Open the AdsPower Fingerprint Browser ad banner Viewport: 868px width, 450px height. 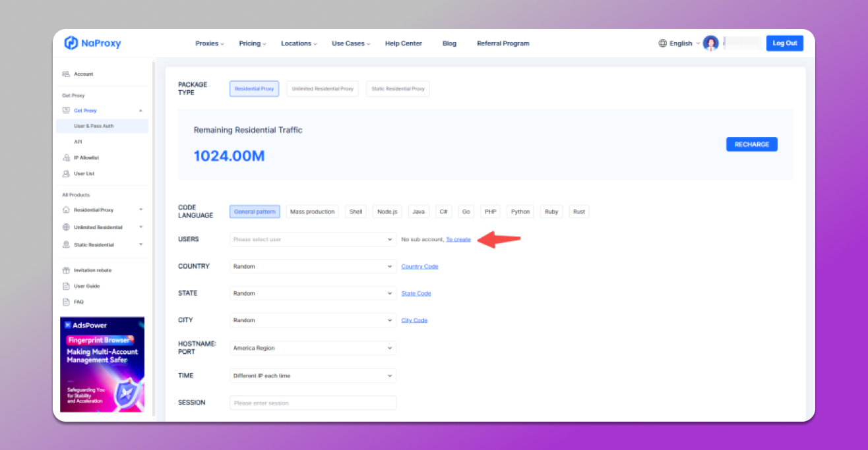102,364
